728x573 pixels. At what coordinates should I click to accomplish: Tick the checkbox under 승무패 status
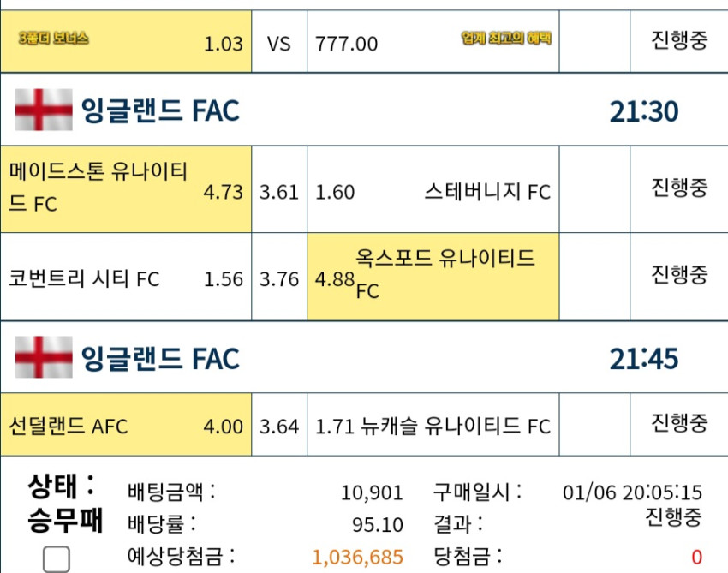coord(57,559)
